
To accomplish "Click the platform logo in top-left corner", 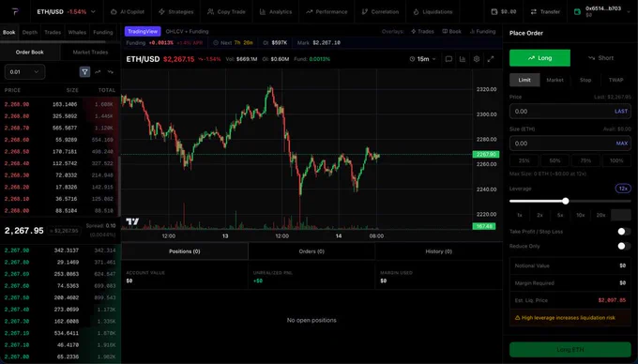I will point(15,12).
